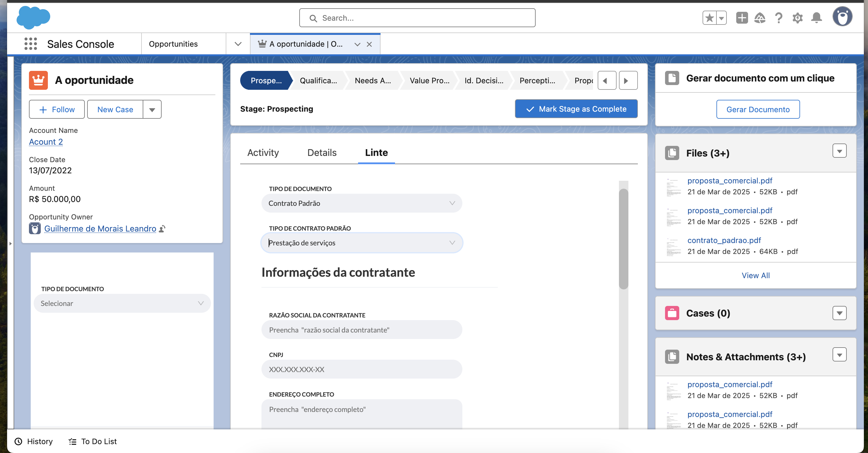Click the Files panel icon

[x=672, y=153]
